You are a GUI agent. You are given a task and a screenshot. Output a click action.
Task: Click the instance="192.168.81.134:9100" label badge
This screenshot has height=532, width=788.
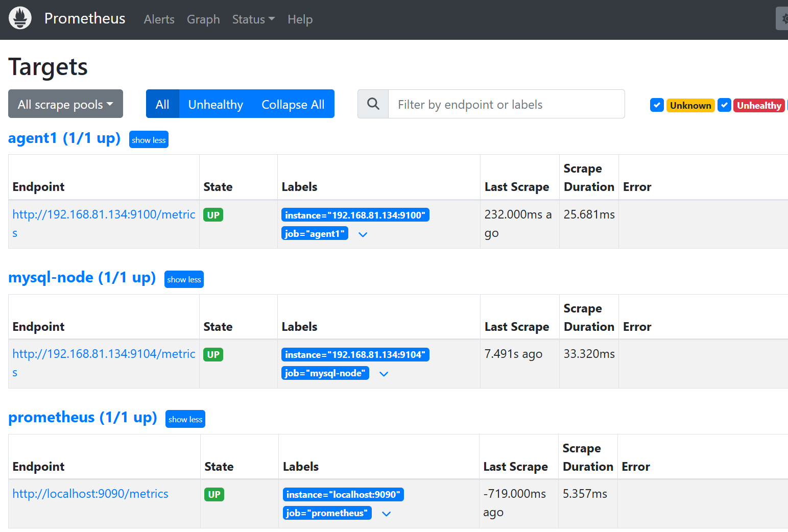point(355,215)
